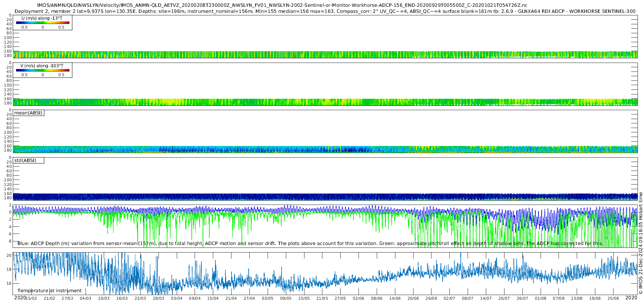Viewport: 644px width, 304px height.
Task: Click the blue ADCP Depth variation caption
Action: click(310, 244)
